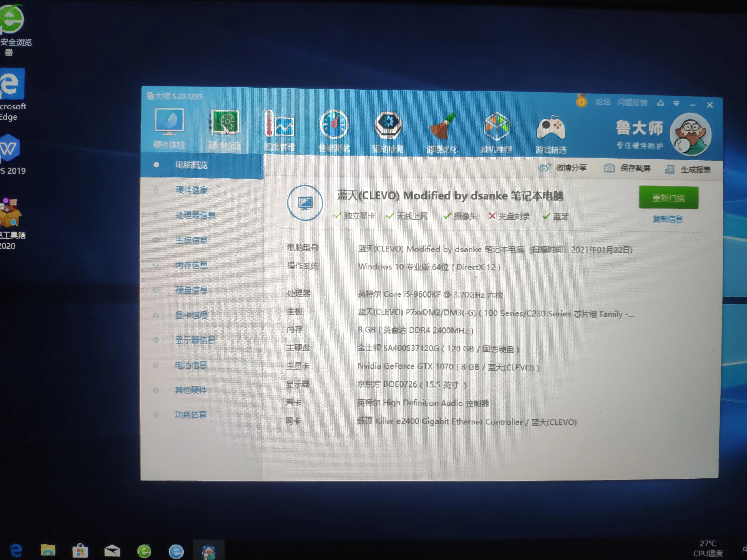Image resolution: width=747 pixels, height=560 pixels.
Task: Click the Windows 10 专业版 operating system text
Action: coord(429,267)
